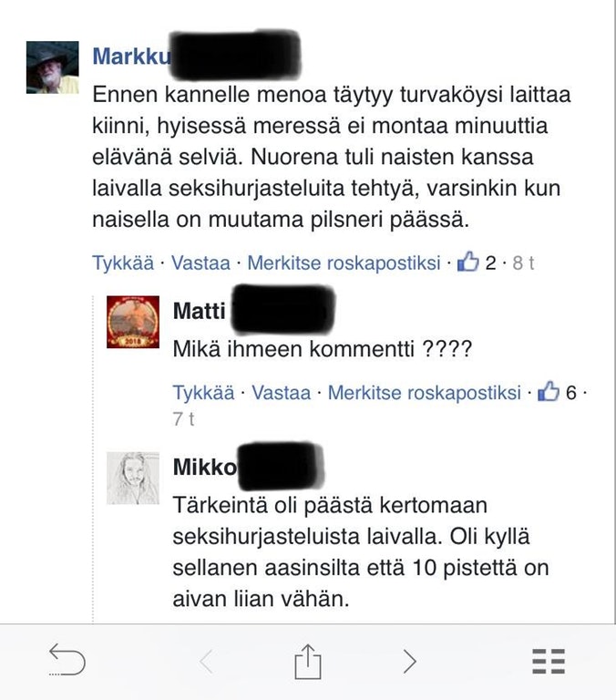Click the 8 t timestamp on Markku's comment
The width and height of the screenshot is (616, 700).
(x=523, y=262)
